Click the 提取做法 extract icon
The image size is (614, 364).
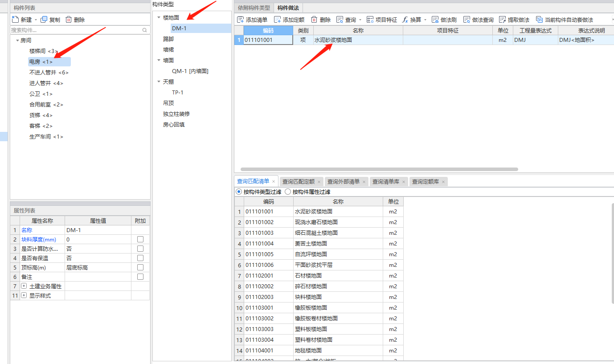point(503,20)
